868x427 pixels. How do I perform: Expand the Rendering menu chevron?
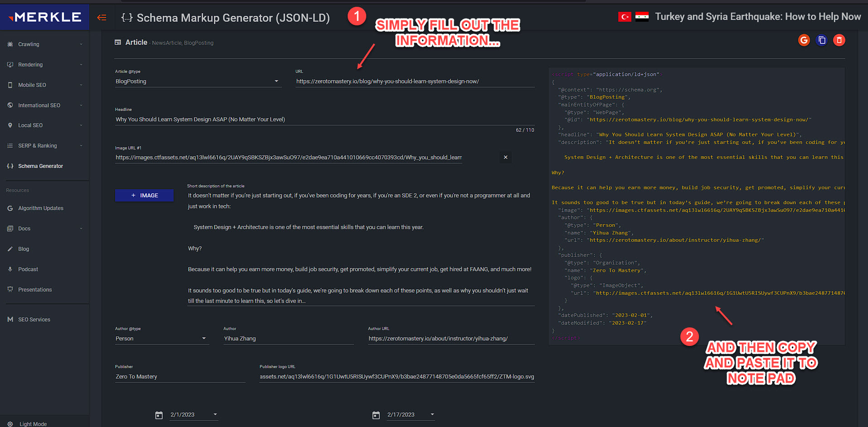[81, 65]
